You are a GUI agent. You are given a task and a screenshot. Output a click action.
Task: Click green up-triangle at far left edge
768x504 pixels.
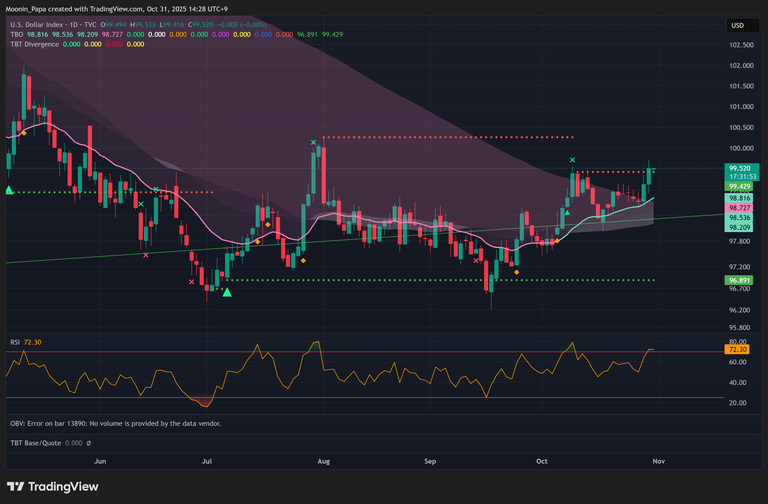[9, 190]
